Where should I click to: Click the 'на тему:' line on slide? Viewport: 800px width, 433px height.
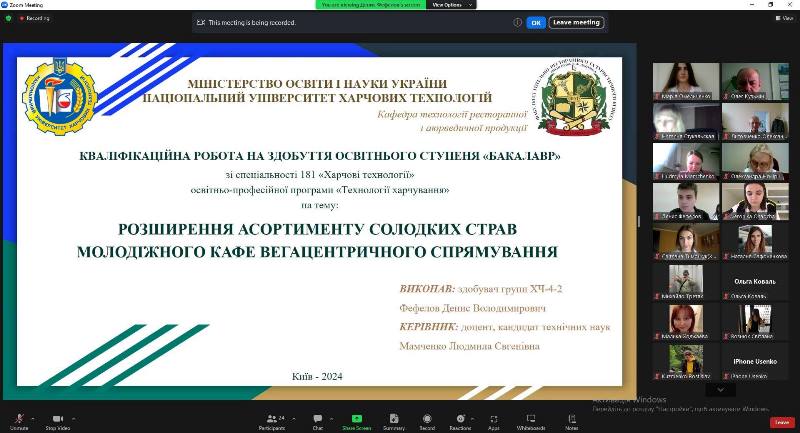(319, 206)
